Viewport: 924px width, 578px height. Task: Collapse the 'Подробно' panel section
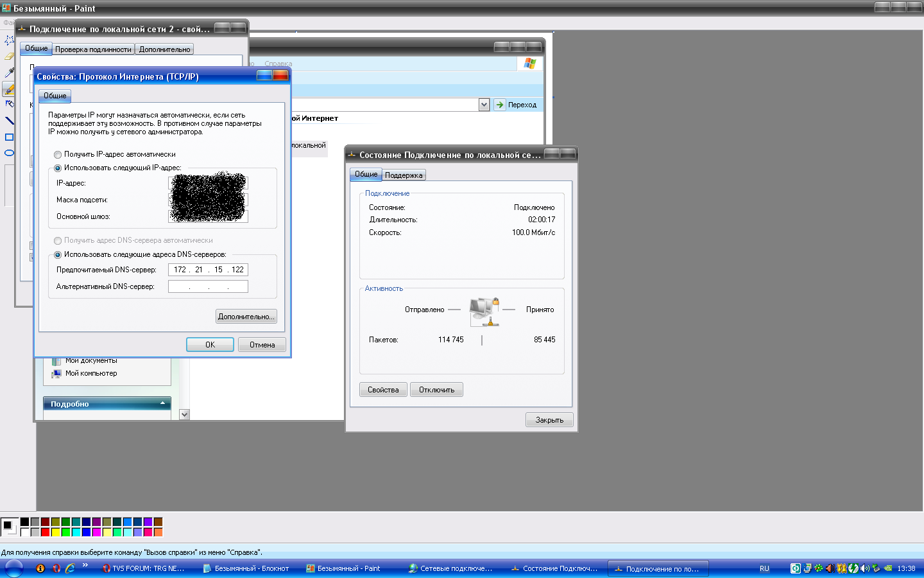click(162, 403)
